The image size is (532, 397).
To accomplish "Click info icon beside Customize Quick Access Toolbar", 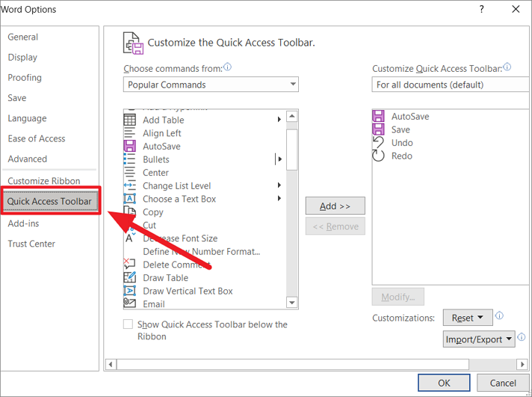I will pyautogui.click(x=507, y=67).
